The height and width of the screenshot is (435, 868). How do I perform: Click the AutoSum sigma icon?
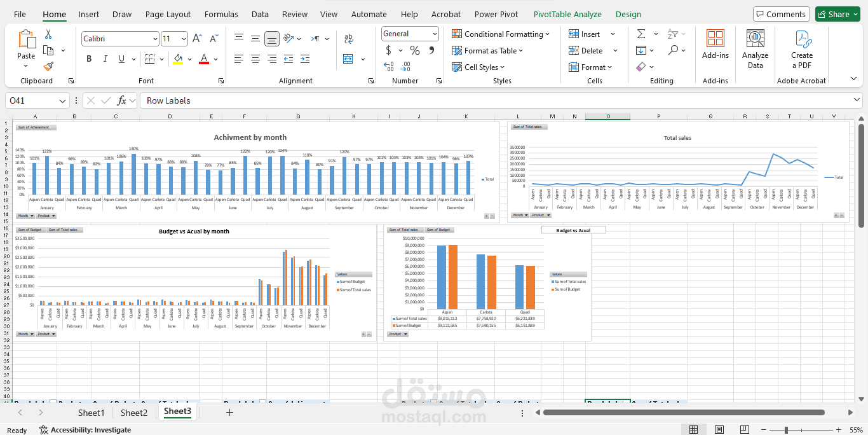click(x=641, y=34)
